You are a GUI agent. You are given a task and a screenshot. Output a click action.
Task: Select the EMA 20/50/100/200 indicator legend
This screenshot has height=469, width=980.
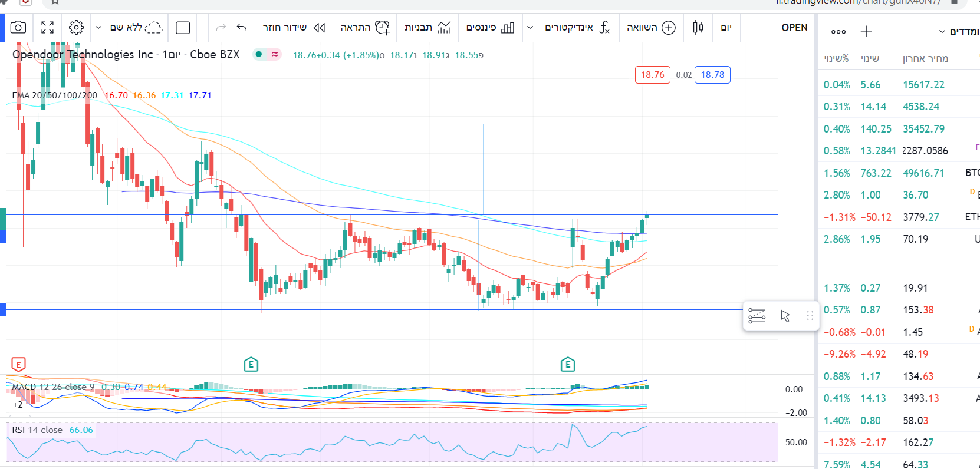[x=54, y=95]
